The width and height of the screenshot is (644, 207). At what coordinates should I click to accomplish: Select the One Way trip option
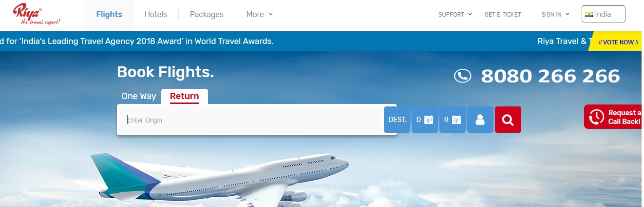coord(139,96)
